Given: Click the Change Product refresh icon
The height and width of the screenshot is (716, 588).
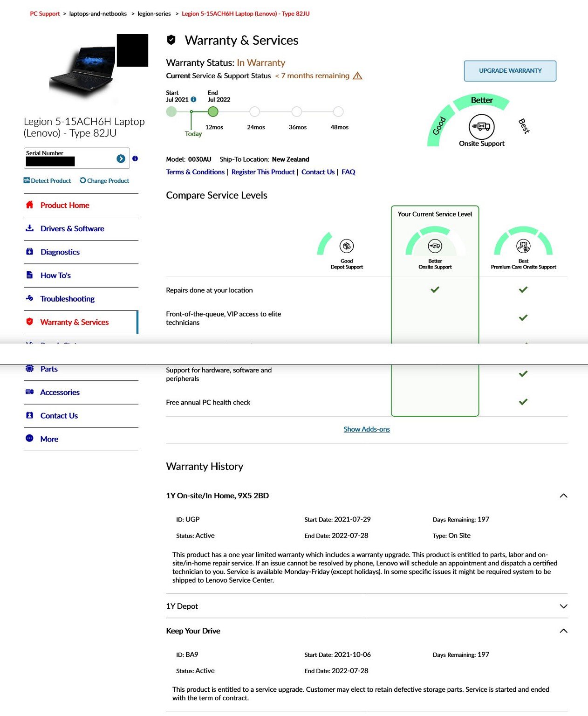Looking at the screenshot, I should coord(82,180).
